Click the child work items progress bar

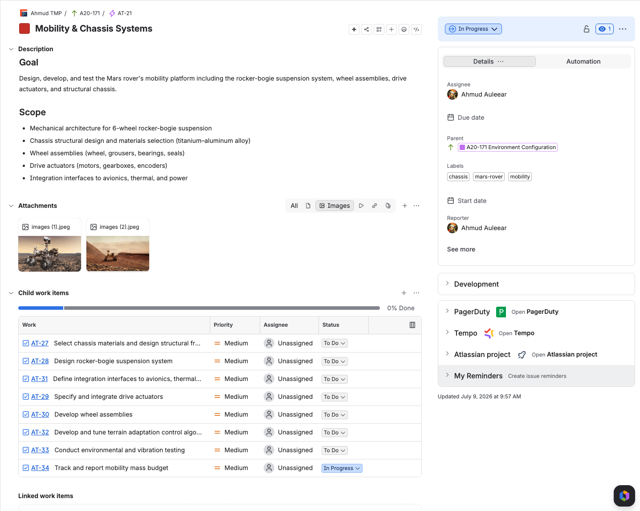(199, 308)
